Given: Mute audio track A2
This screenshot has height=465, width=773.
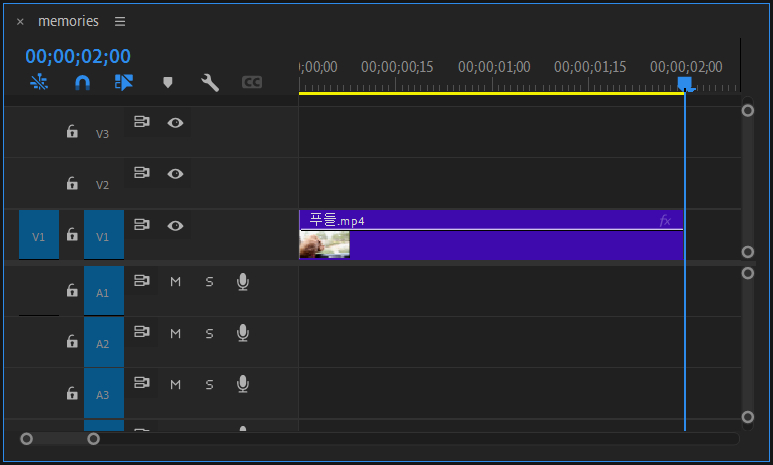Looking at the screenshot, I should click(x=176, y=333).
